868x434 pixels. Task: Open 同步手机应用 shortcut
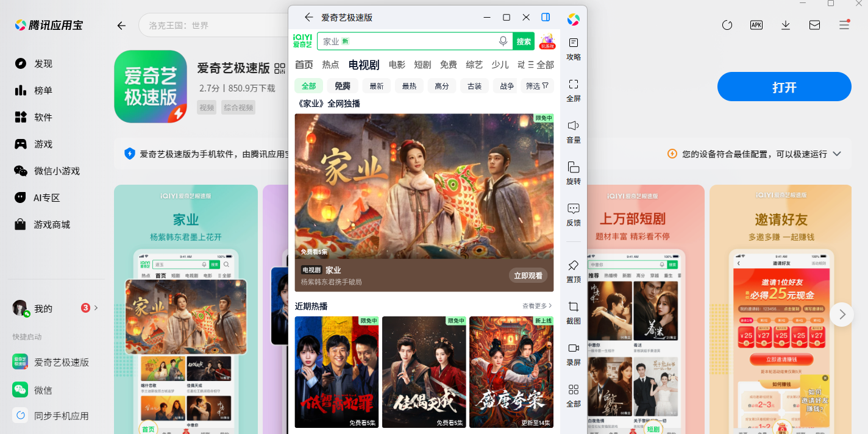pos(51,416)
